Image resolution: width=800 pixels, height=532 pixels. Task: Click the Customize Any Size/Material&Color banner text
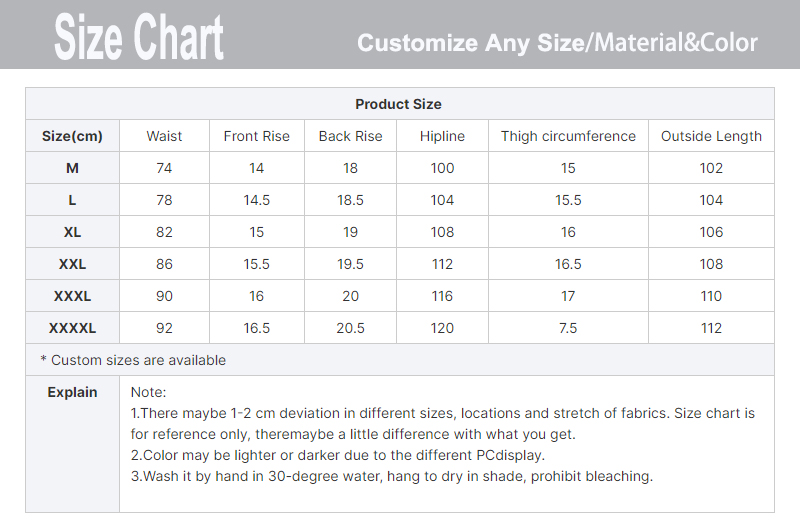(x=557, y=43)
